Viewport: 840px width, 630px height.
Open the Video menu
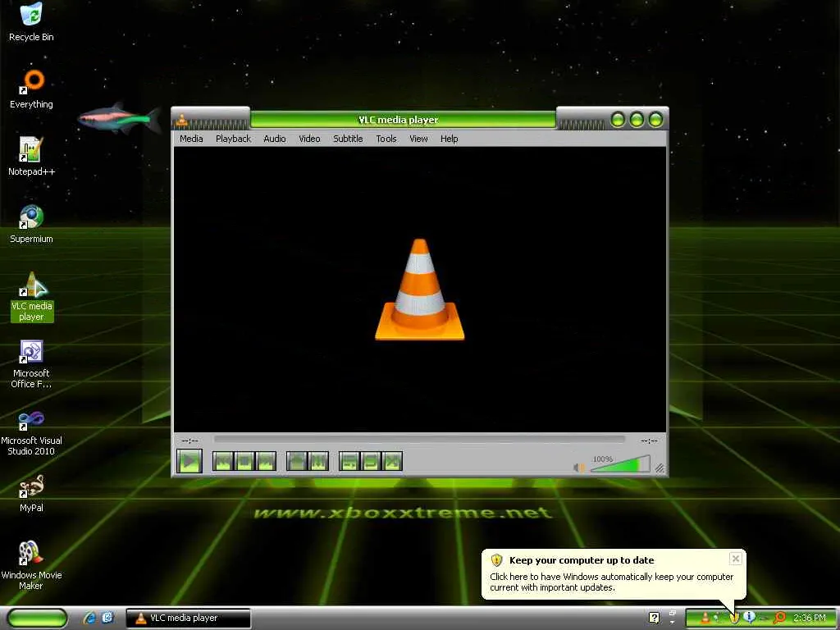click(x=309, y=139)
